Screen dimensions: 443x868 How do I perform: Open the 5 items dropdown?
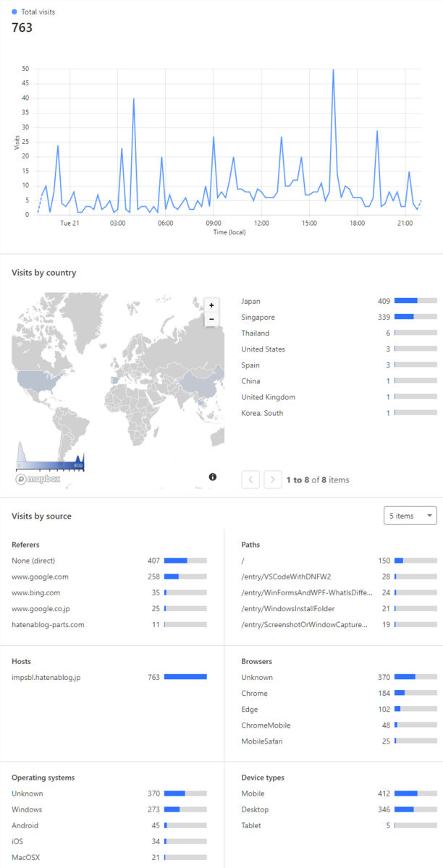(410, 516)
